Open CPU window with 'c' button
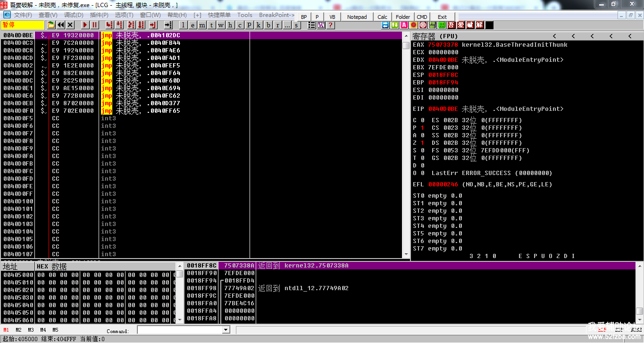This screenshot has height=343, width=644. tap(240, 25)
